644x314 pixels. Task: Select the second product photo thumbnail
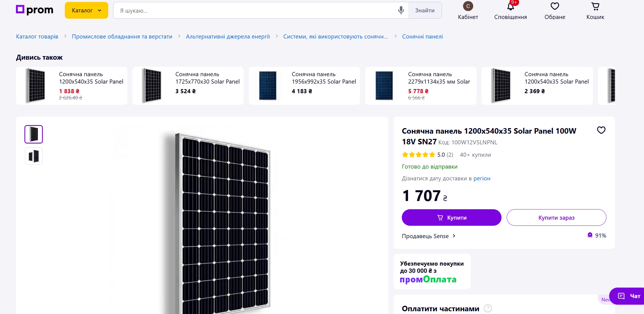[x=34, y=156]
